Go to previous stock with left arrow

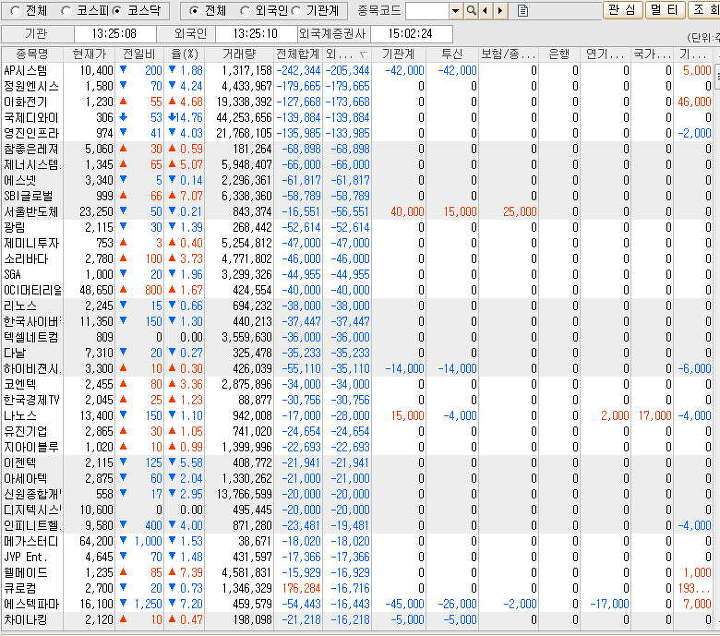click(x=485, y=11)
